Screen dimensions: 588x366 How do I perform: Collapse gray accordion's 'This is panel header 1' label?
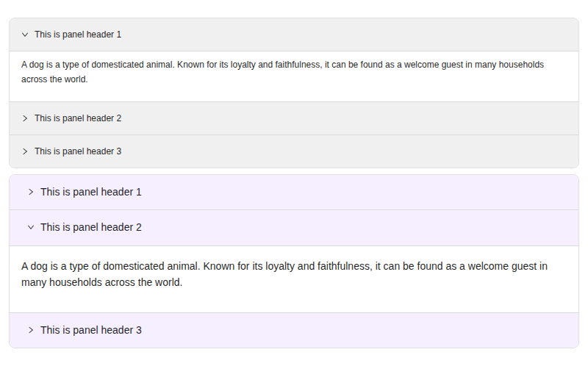click(x=78, y=35)
